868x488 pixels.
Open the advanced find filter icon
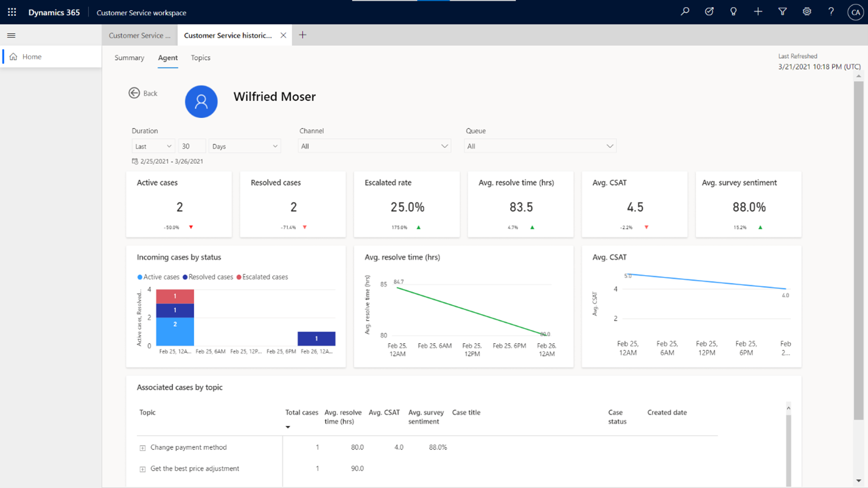click(x=782, y=12)
